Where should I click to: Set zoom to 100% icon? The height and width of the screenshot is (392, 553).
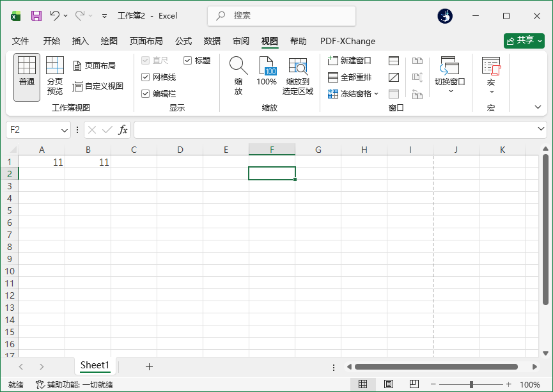click(267, 72)
